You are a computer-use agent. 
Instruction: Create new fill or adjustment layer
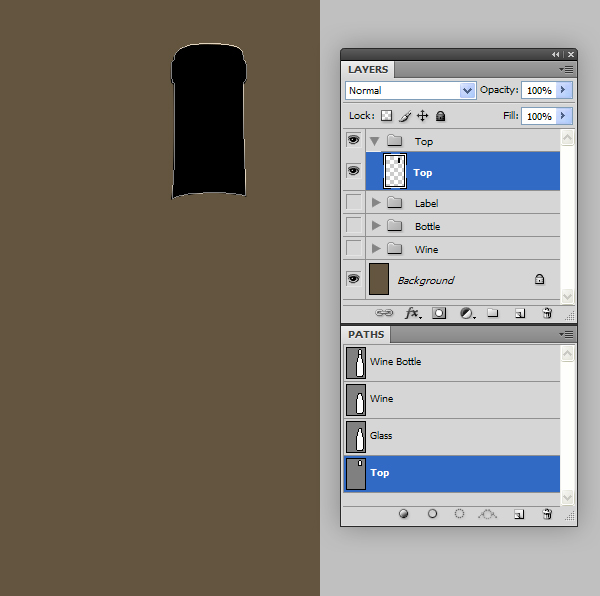click(467, 313)
